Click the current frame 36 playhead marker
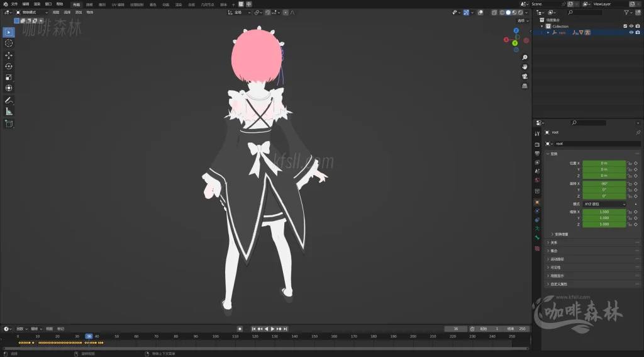 click(x=89, y=336)
